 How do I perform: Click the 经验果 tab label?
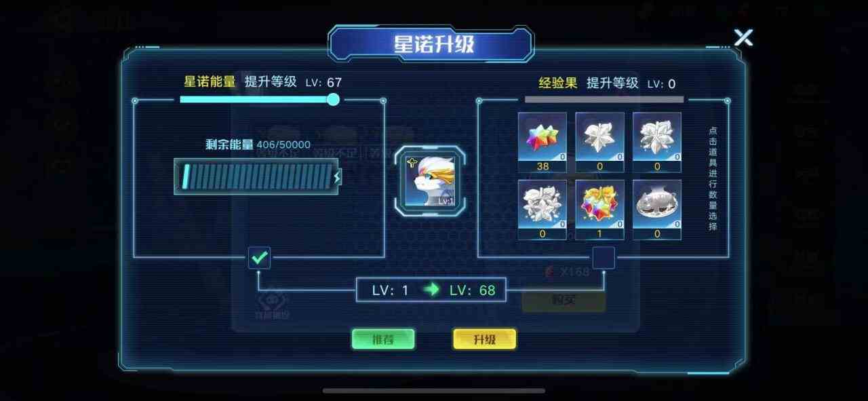[558, 83]
